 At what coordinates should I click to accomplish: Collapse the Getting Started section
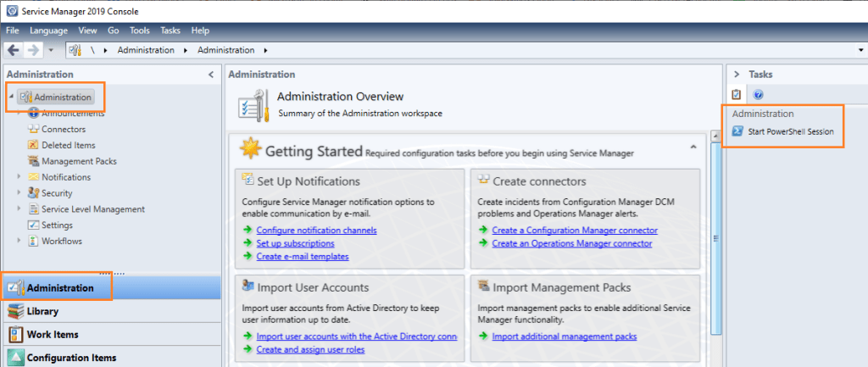(693, 147)
